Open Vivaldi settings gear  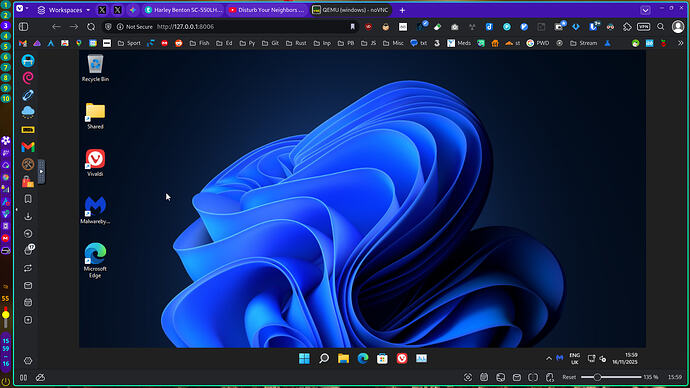(28, 361)
